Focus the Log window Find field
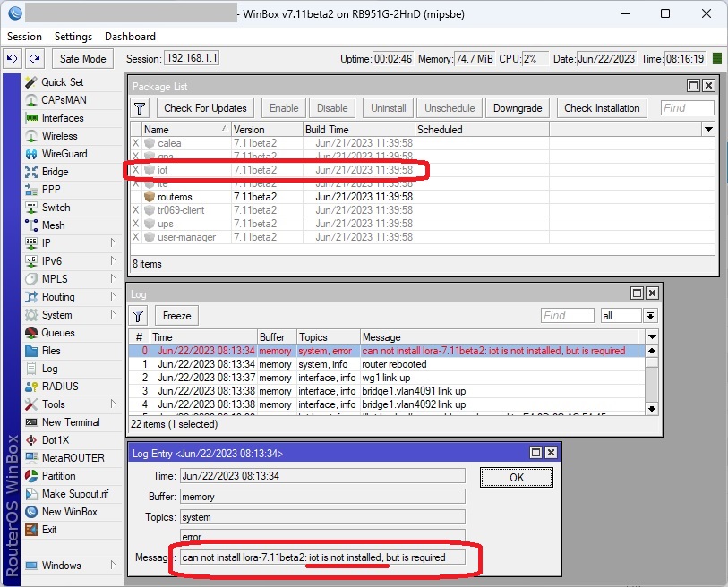The width and height of the screenshot is (728, 587). [568, 316]
